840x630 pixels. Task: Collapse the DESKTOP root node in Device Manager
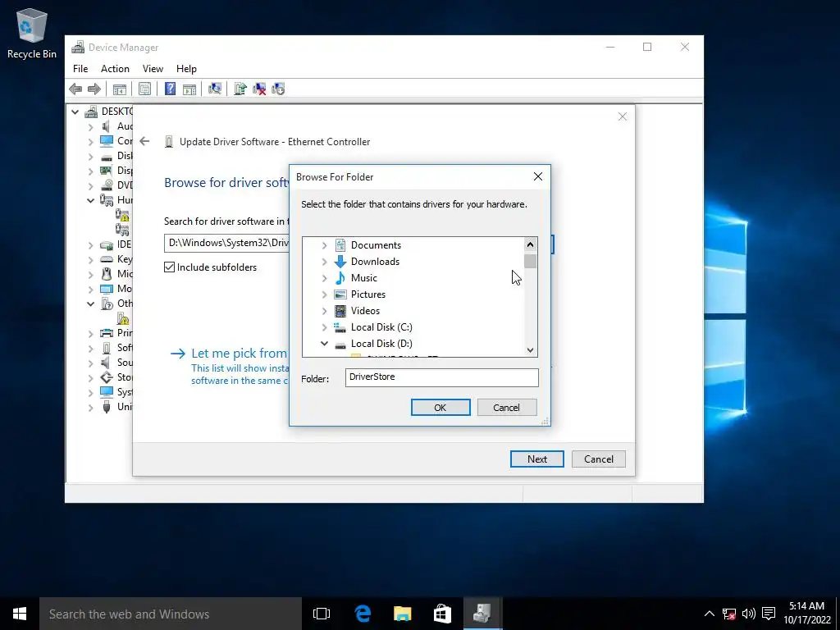75,112
